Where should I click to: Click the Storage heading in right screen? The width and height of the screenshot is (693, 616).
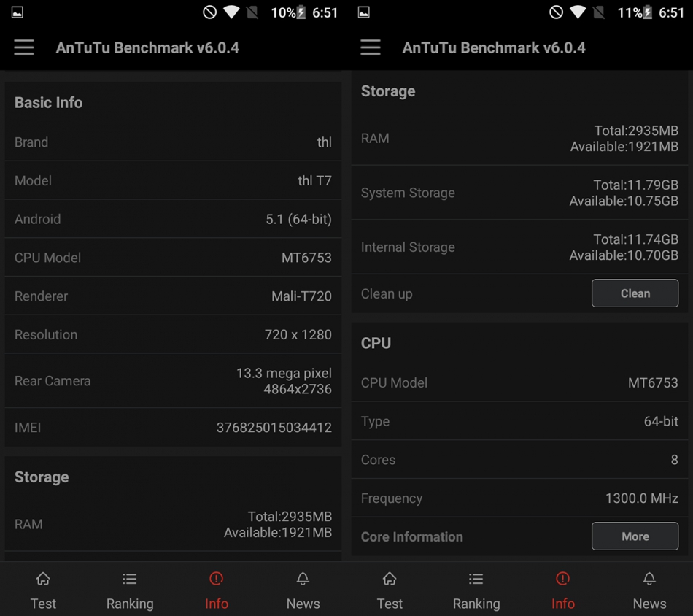point(388,91)
